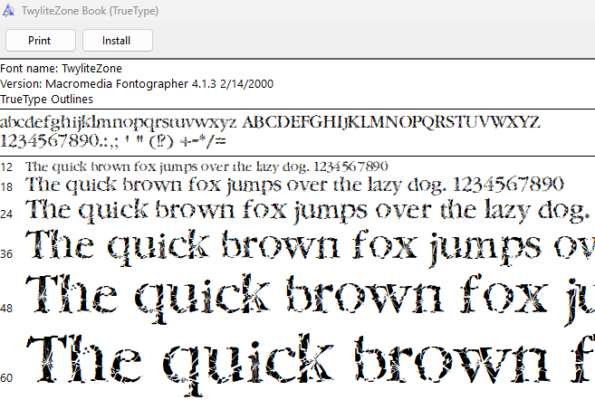Click the 12 point quick brown fox sample
Screen dimensions: 595x400
point(207,166)
